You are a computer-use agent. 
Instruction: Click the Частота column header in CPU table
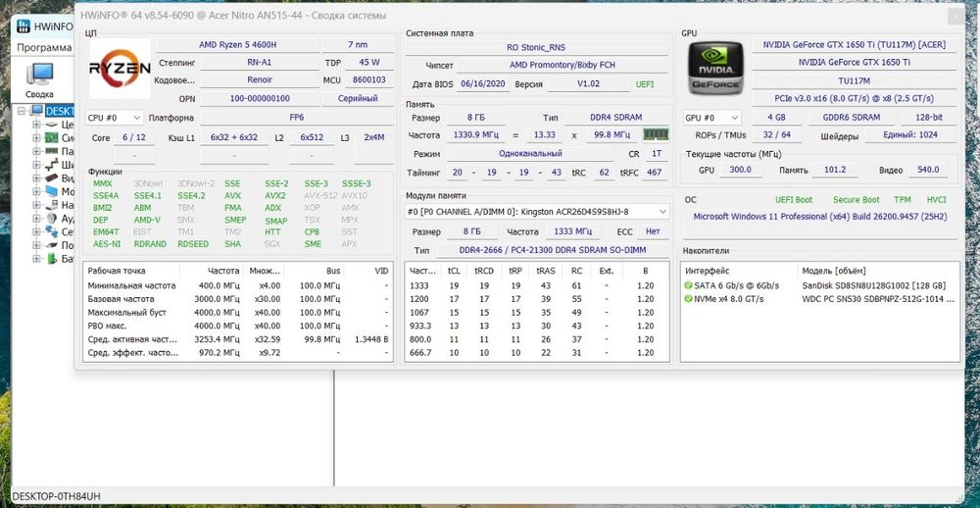pos(213,271)
